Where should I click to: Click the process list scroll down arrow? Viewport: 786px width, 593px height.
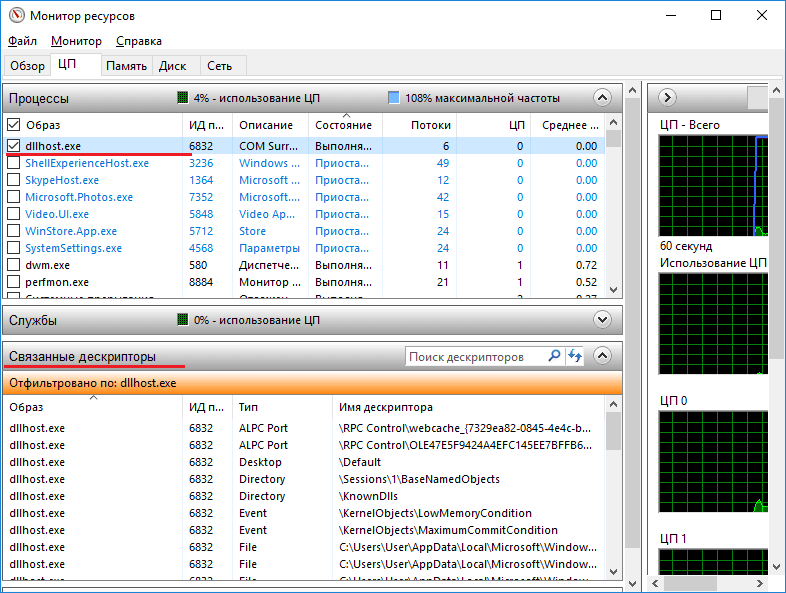click(x=614, y=290)
